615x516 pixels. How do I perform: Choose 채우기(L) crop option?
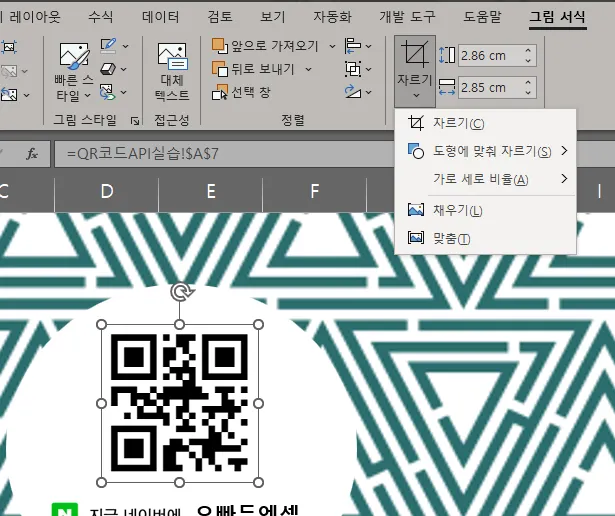click(x=485, y=210)
